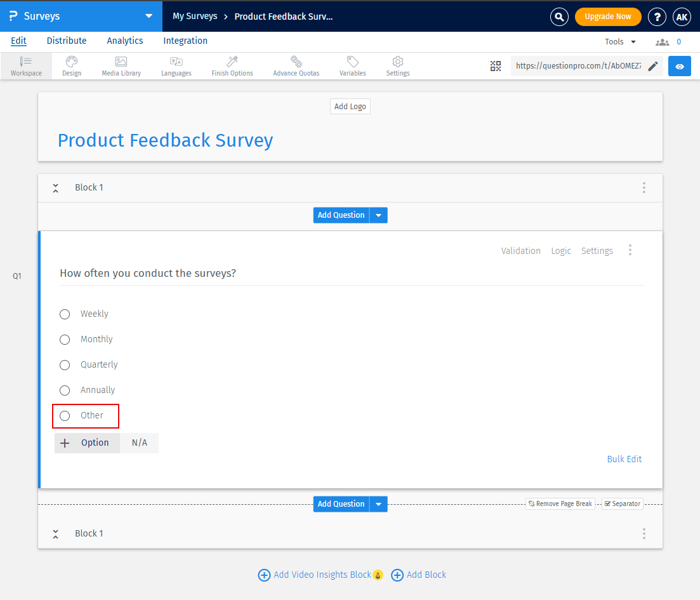Preview the survey with the eye button
Viewport: 700px width, 600px height.
pos(679,66)
